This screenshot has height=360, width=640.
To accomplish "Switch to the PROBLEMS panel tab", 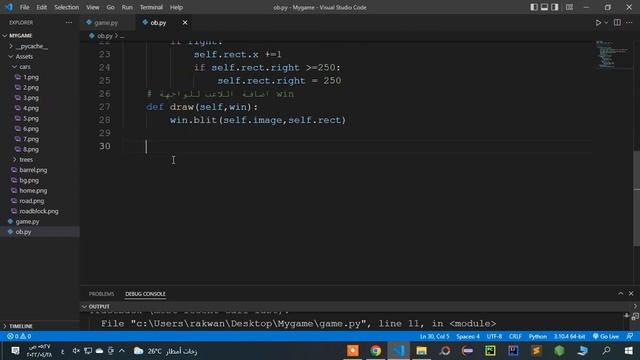I will point(102,294).
